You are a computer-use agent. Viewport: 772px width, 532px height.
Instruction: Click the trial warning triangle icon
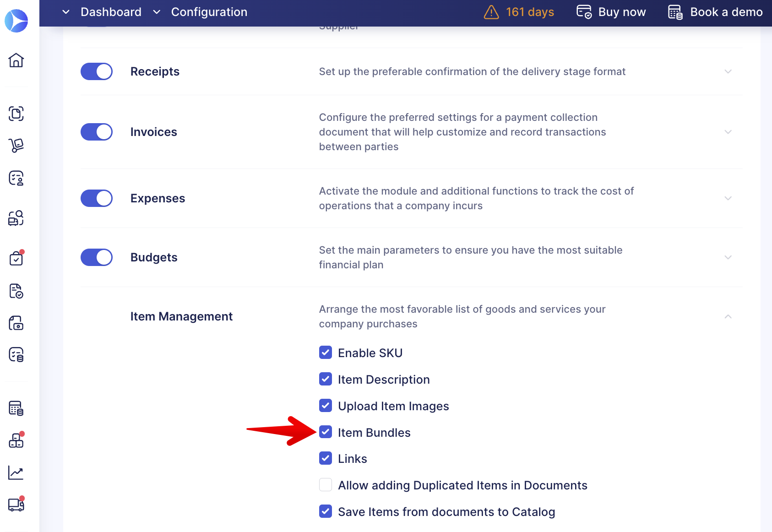coord(491,12)
